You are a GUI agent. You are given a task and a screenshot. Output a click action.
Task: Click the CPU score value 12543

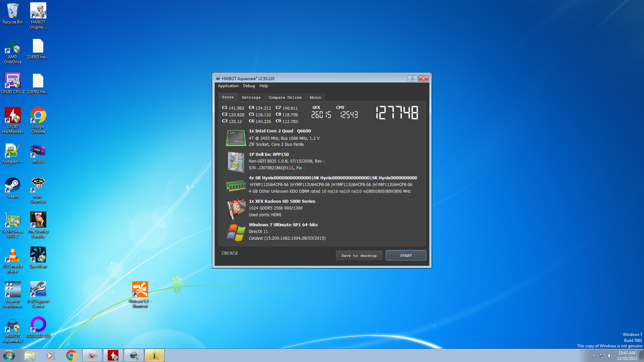tap(349, 115)
